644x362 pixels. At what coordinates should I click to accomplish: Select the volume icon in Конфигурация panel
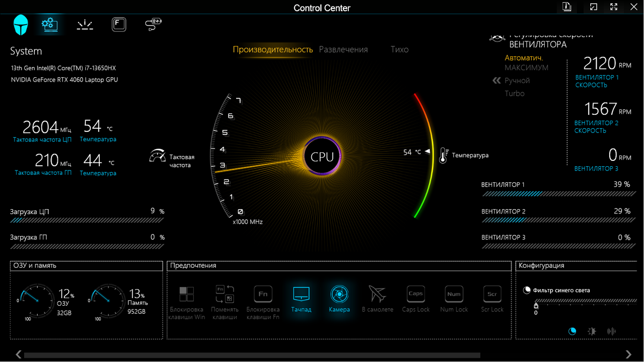(x=611, y=331)
